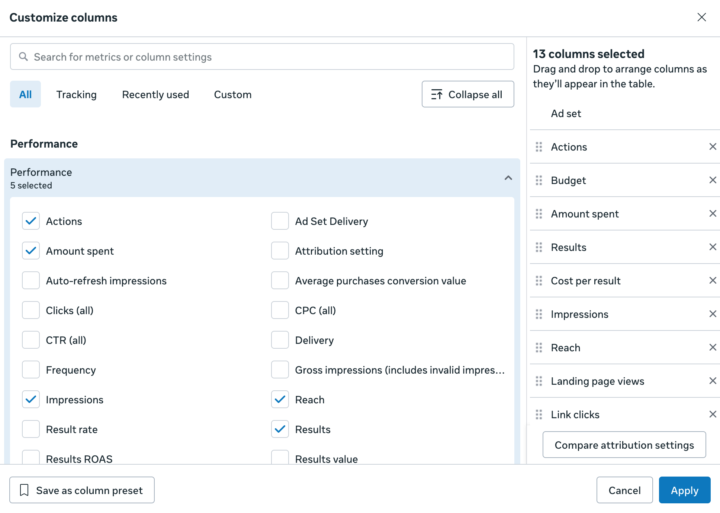The height and width of the screenshot is (513, 720).
Task: Close the Customize columns dialog
Action: click(701, 17)
